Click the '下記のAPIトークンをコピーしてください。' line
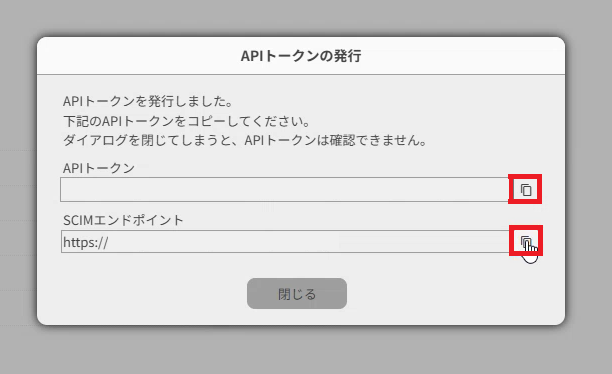 coord(187,121)
